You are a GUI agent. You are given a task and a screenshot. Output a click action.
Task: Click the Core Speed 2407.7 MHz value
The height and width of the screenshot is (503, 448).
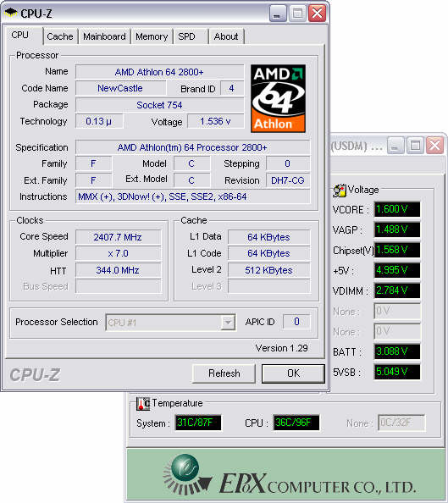[x=118, y=237]
